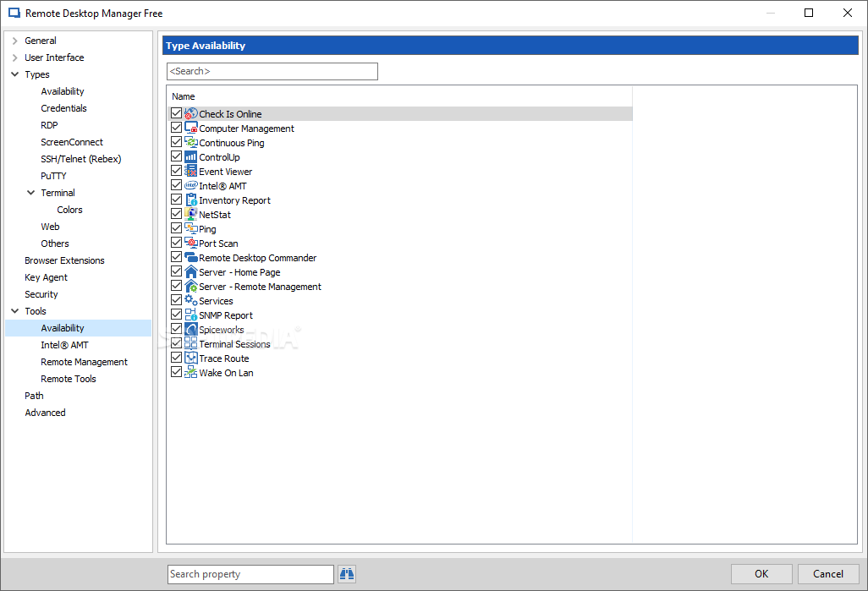
Task: Open the Colors page under Terminal
Action: click(x=69, y=210)
